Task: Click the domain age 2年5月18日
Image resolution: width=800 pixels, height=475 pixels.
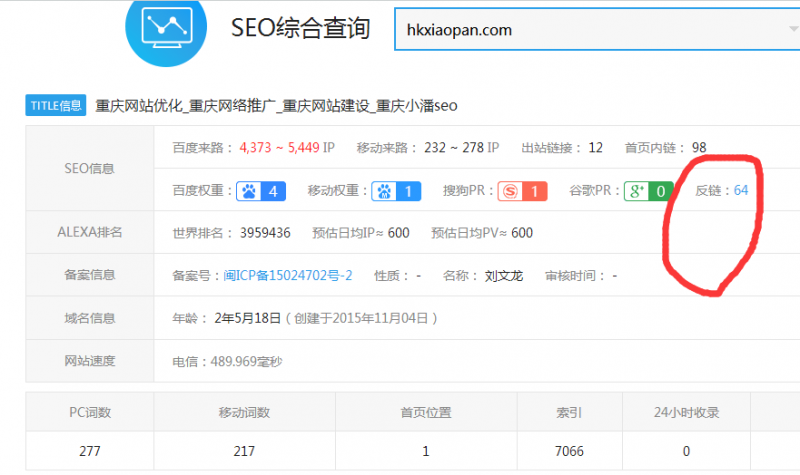Action: click(247, 318)
